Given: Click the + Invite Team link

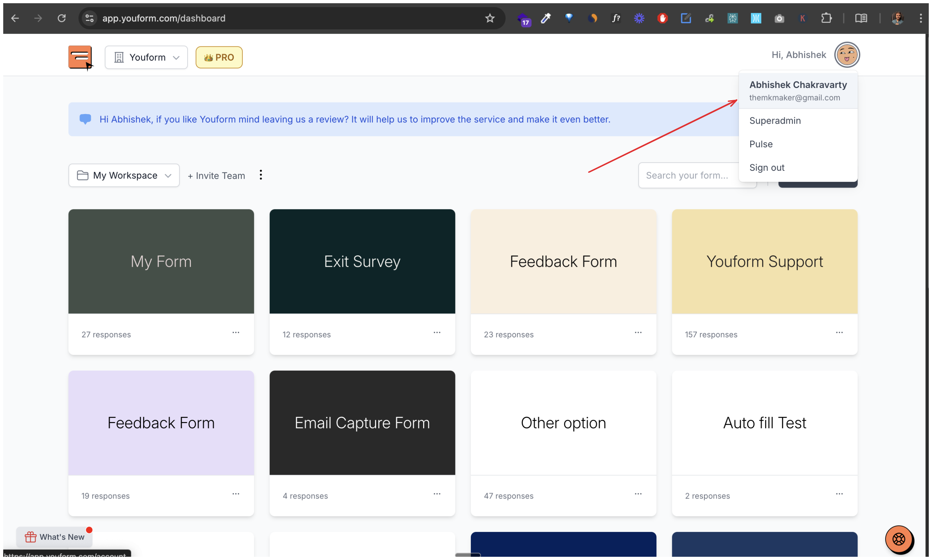Looking at the screenshot, I should tap(216, 176).
